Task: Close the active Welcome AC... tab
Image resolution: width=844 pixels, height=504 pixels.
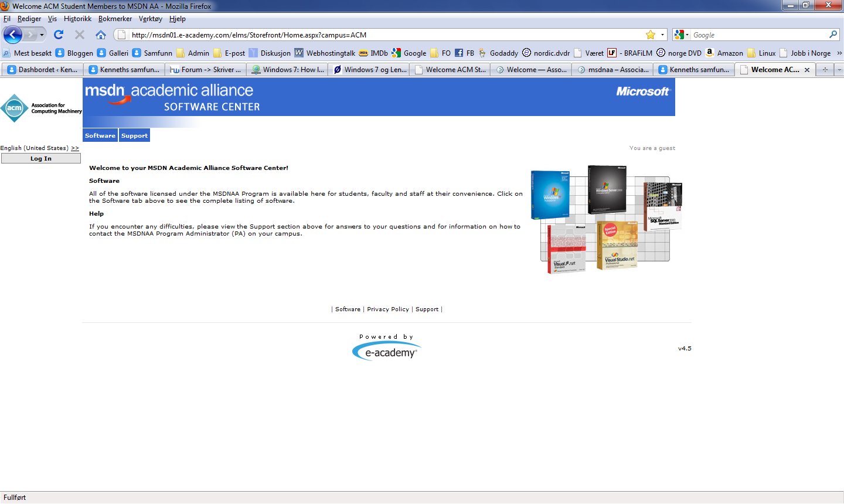Action: tap(807, 70)
